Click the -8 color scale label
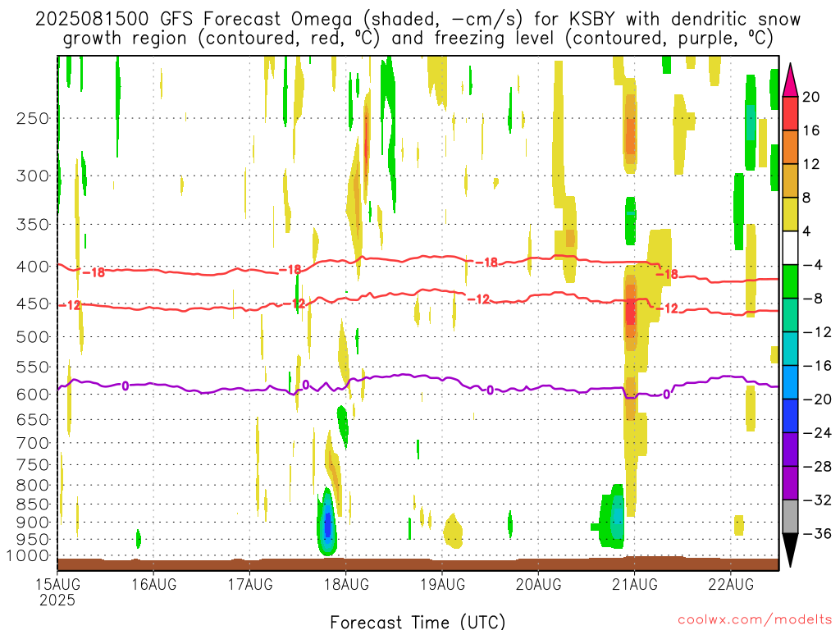Image resolution: width=840 pixels, height=630 pixels. click(813, 299)
